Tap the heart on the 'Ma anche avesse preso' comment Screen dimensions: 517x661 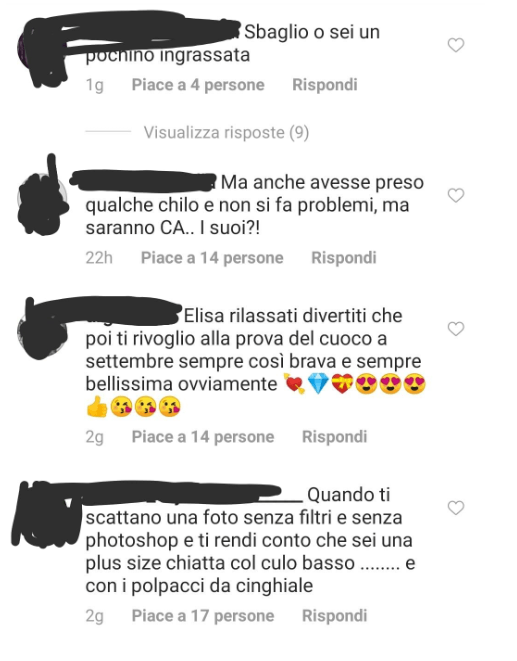[455, 195]
